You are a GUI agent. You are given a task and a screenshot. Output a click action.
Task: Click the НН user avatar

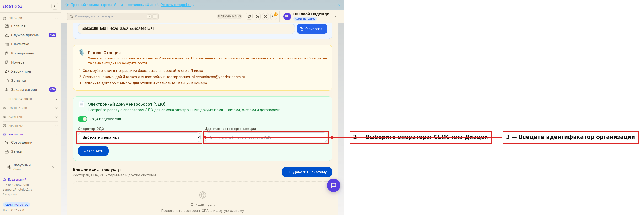pos(287,16)
